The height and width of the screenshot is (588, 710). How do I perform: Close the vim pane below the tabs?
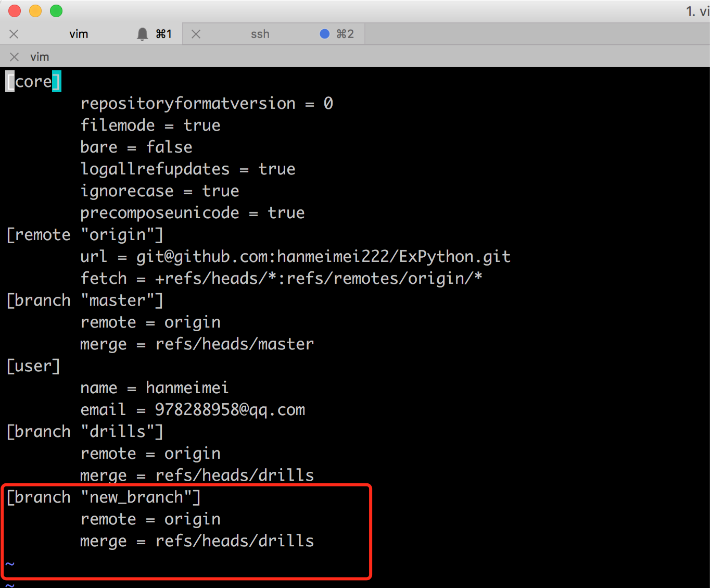(15, 57)
